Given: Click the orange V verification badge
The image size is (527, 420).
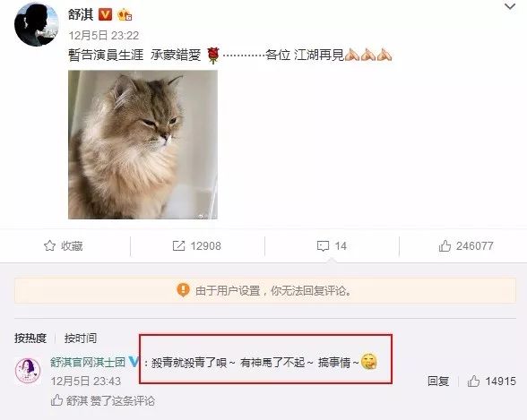Looking at the screenshot, I should (105, 14).
